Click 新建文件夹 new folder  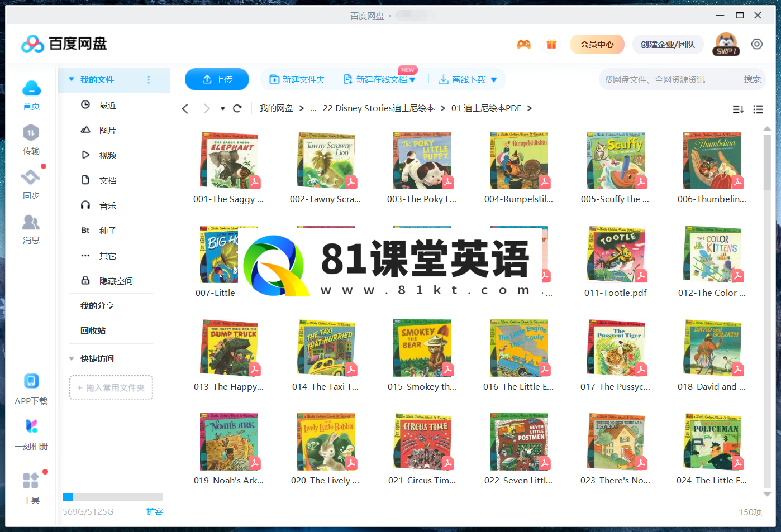tap(297, 80)
